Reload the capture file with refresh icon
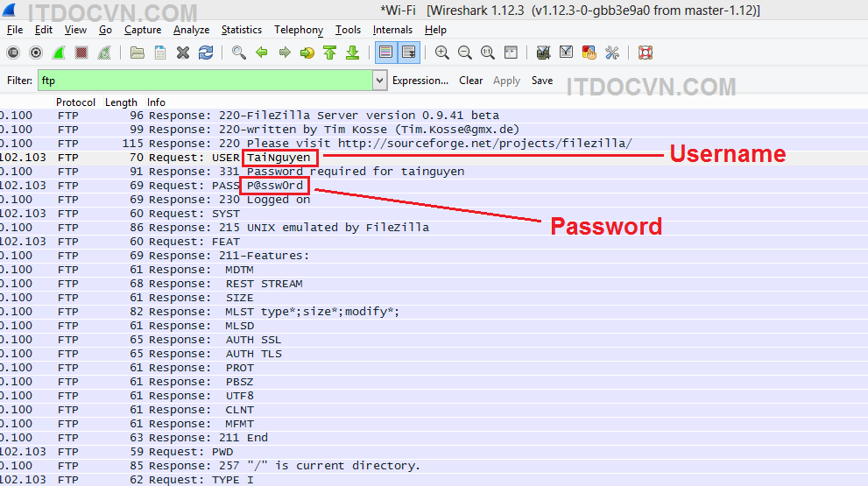 206,53
